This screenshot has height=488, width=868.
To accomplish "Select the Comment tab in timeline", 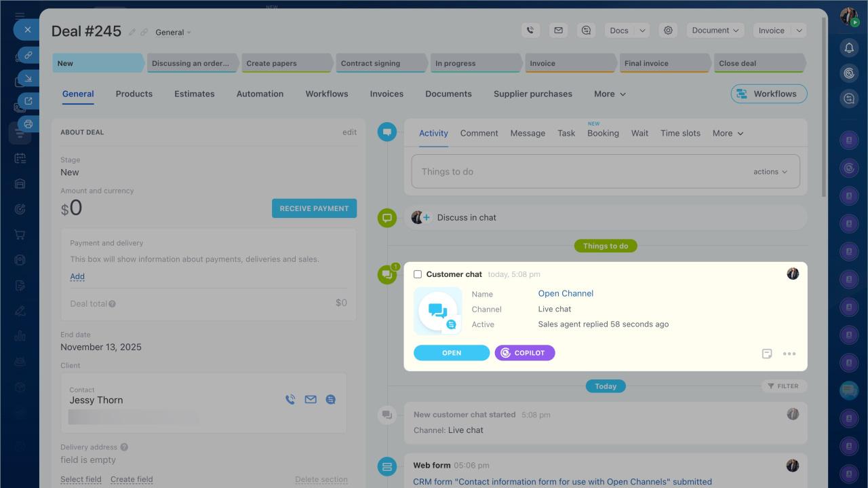I will 479,133.
